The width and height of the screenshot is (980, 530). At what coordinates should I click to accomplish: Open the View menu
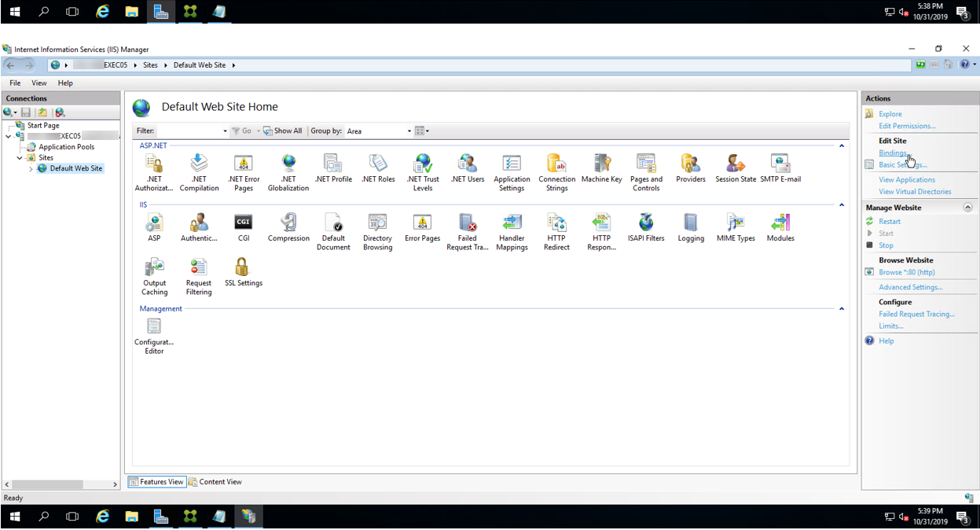(39, 83)
